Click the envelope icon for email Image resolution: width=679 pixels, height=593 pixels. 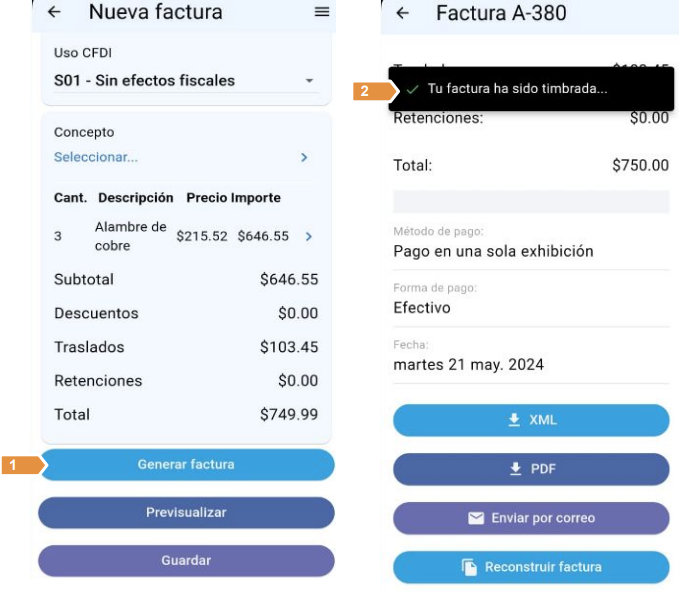pyautogui.click(x=477, y=518)
